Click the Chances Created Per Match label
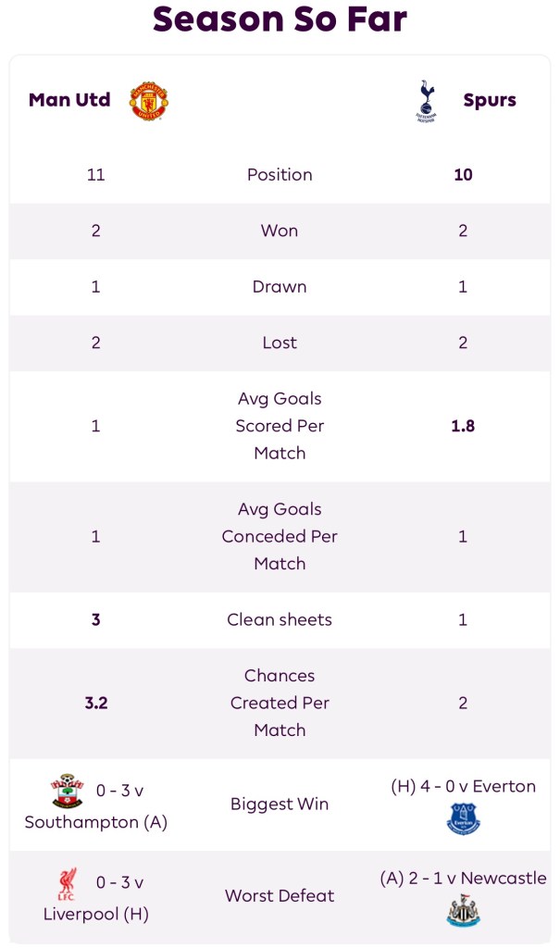This screenshot has width=560, height=948. 280,703
